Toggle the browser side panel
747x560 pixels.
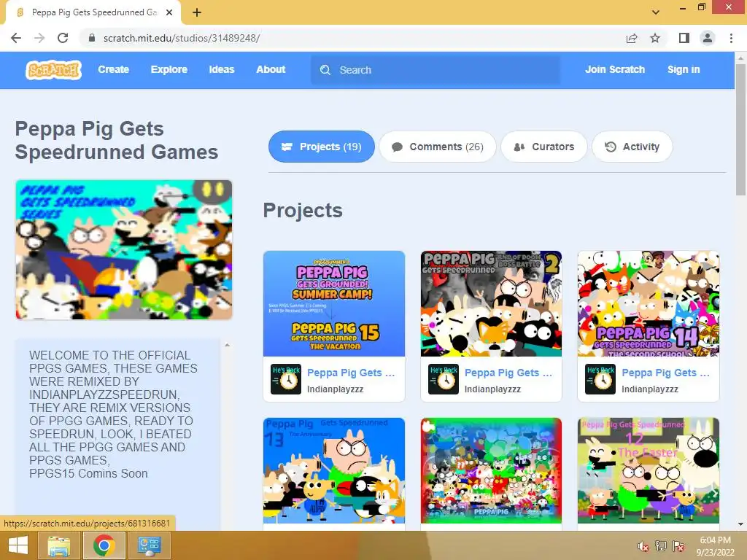(x=684, y=38)
